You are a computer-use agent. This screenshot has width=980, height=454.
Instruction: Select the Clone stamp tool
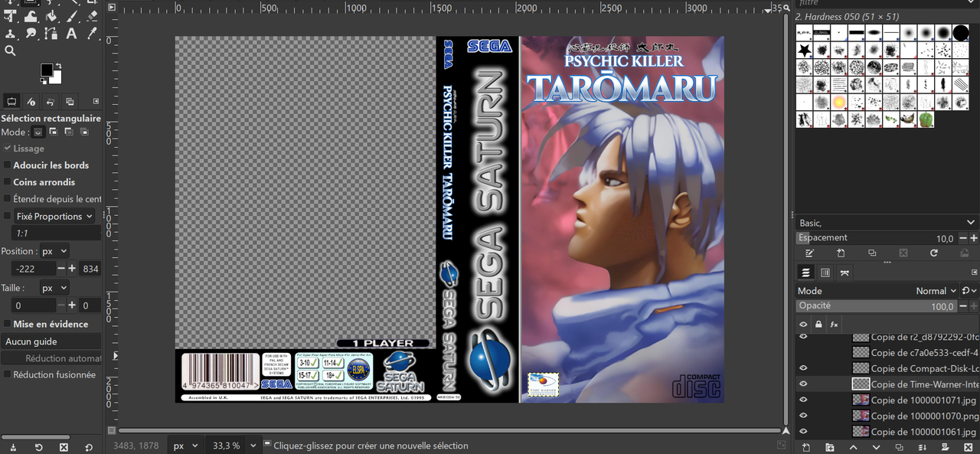(x=10, y=33)
